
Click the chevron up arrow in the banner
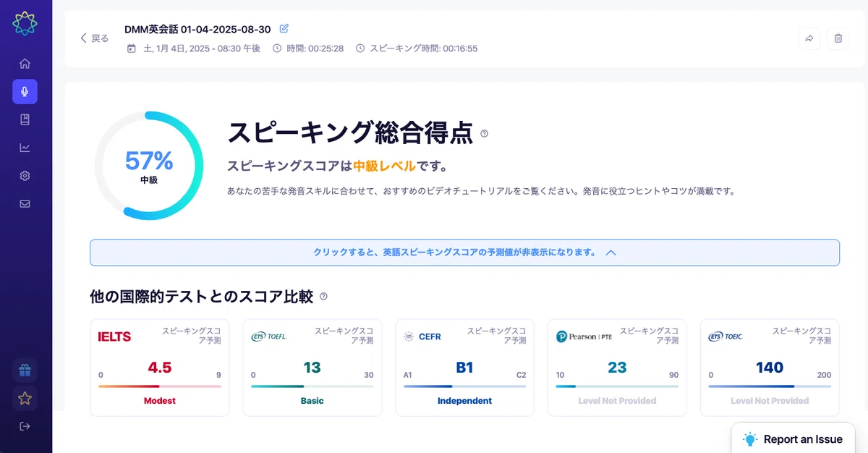coord(610,253)
